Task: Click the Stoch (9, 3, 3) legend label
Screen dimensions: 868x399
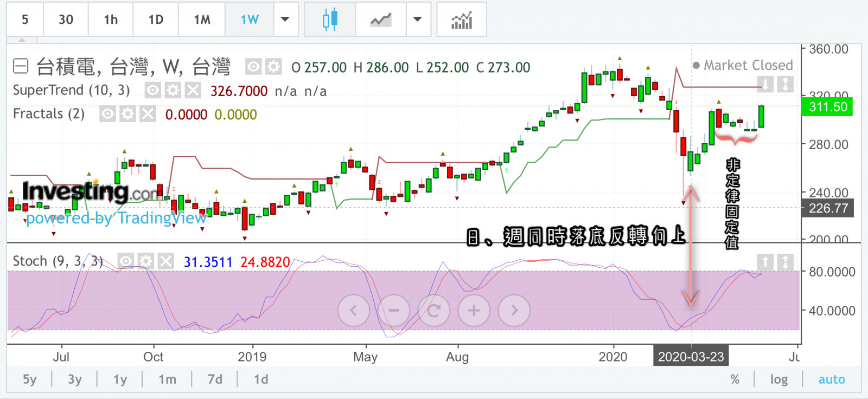Action: pos(58,261)
